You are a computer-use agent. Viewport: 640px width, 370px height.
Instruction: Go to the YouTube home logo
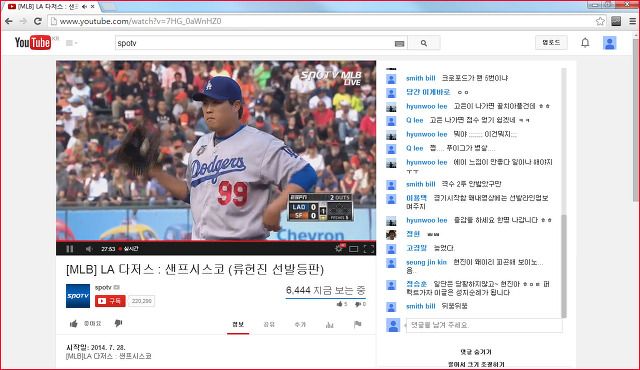(33, 42)
